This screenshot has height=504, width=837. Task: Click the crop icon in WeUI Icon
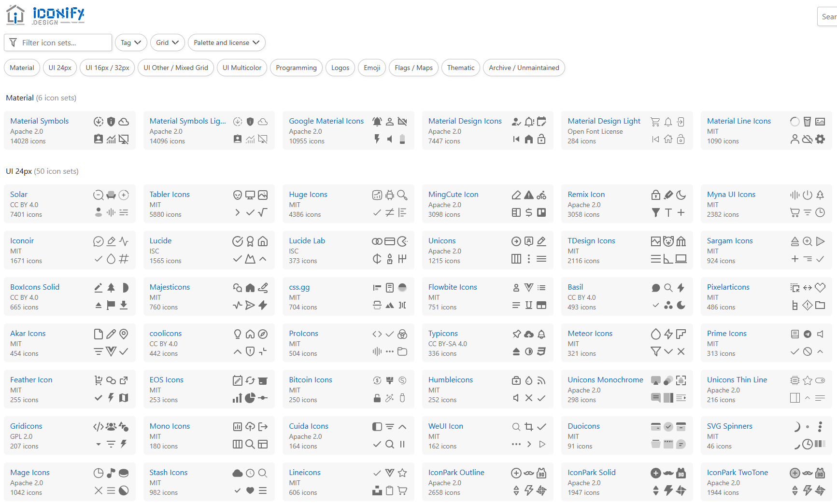pos(529,427)
